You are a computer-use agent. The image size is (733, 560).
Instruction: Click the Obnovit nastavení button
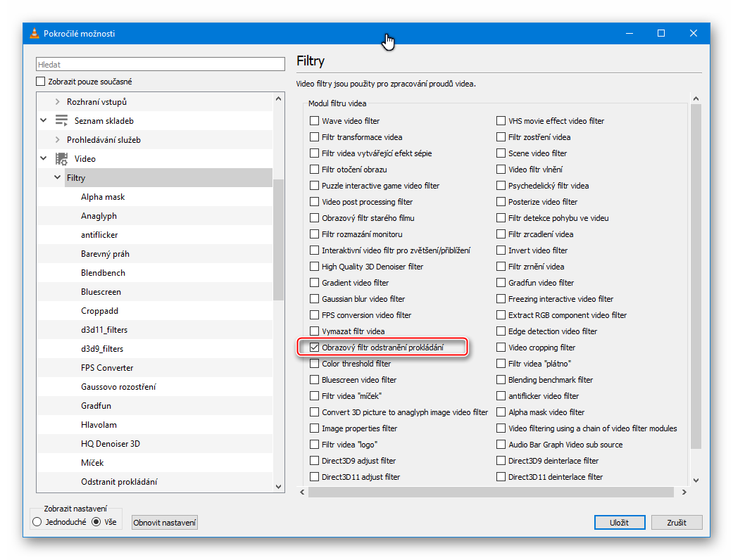pos(165,522)
